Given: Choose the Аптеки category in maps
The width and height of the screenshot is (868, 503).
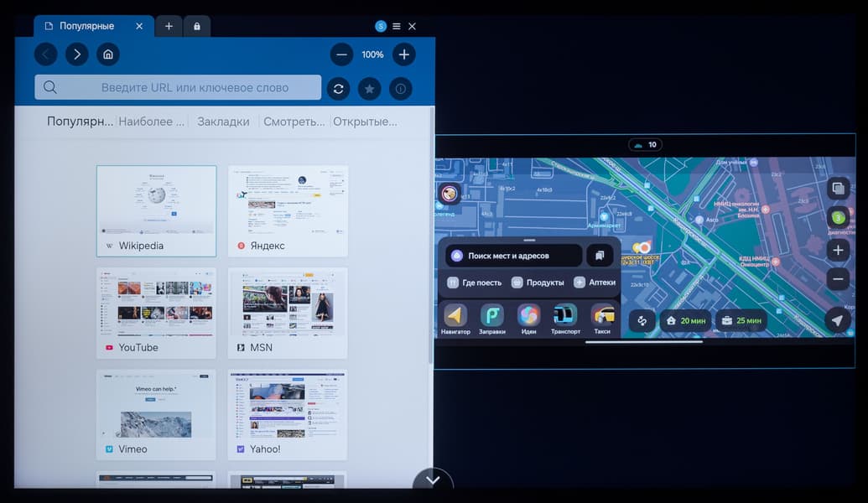Looking at the screenshot, I should pos(595,283).
